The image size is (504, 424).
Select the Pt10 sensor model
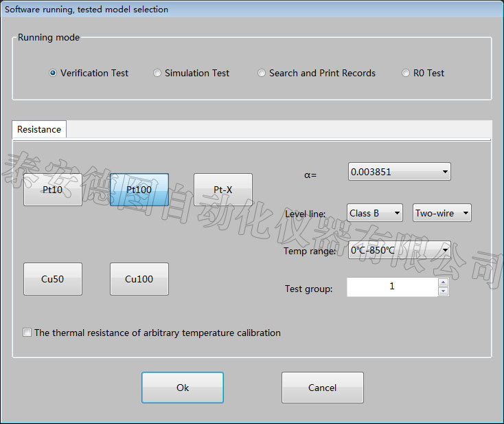(x=53, y=190)
